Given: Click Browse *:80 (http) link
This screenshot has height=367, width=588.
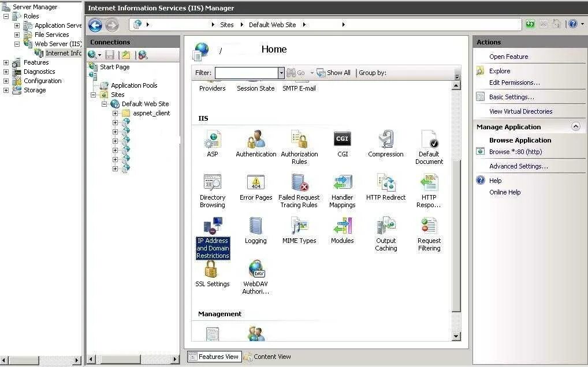Looking at the screenshot, I should click(x=515, y=152).
